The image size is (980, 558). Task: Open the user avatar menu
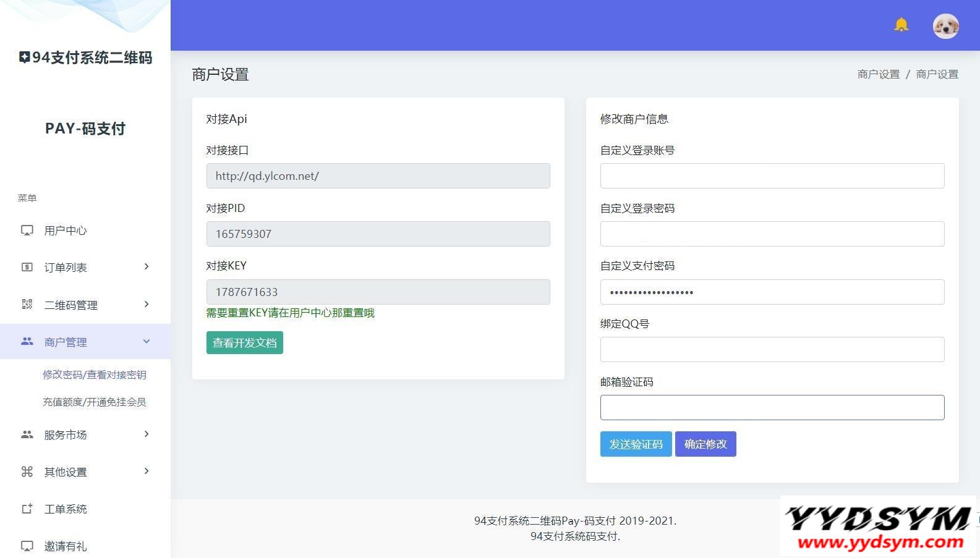coord(945,26)
